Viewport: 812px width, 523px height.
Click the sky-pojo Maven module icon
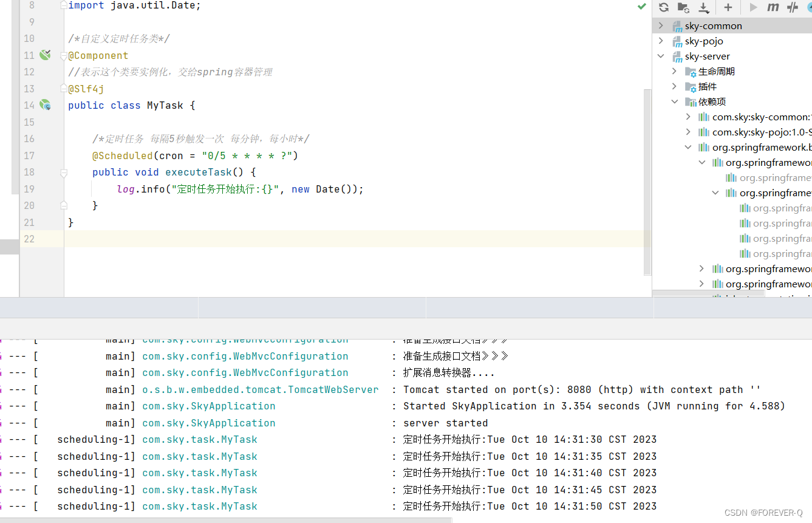[677, 41]
